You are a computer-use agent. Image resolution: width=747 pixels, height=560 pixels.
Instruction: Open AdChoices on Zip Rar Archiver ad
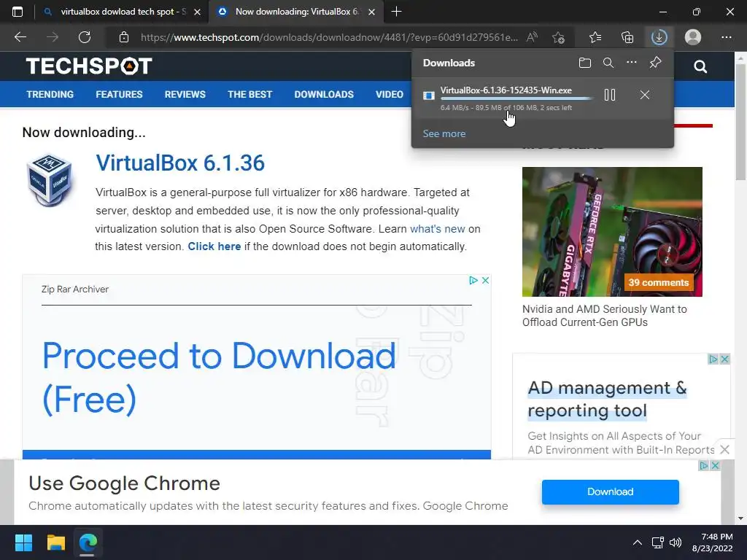point(473,281)
